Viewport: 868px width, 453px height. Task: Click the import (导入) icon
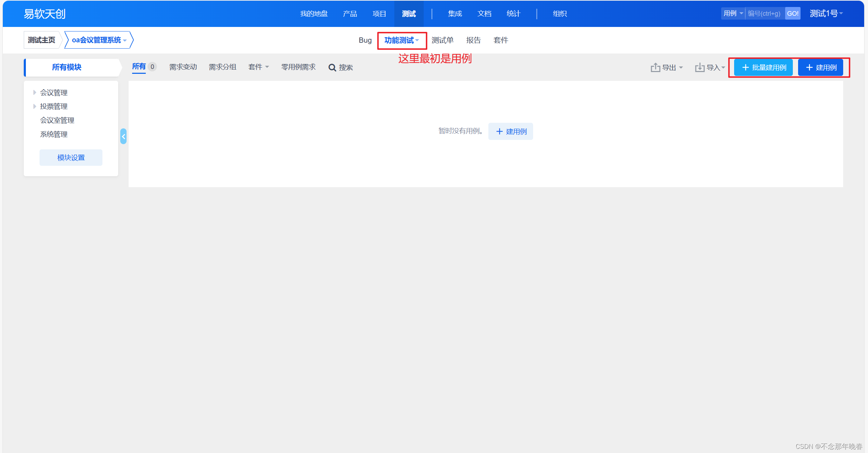(700, 68)
